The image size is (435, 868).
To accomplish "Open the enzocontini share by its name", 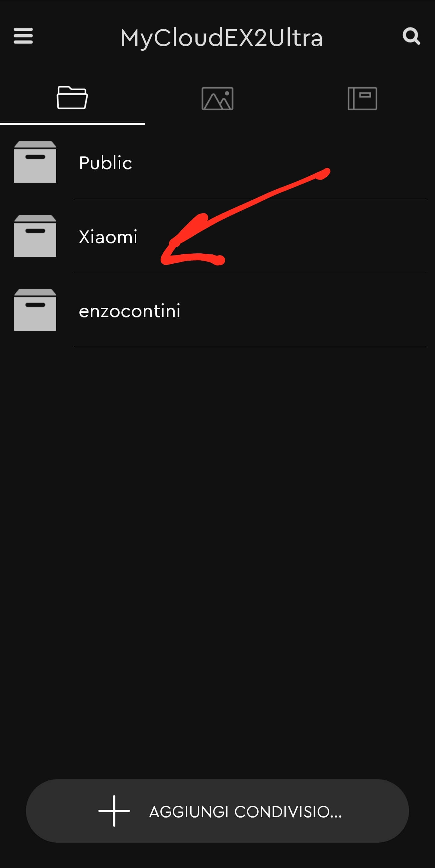I will click(x=130, y=311).
